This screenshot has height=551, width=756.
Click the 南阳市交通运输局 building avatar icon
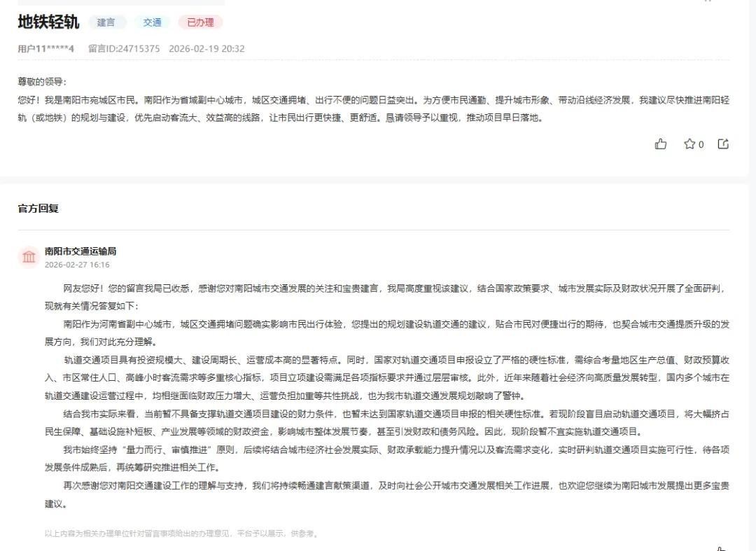pyautogui.click(x=29, y=257)
